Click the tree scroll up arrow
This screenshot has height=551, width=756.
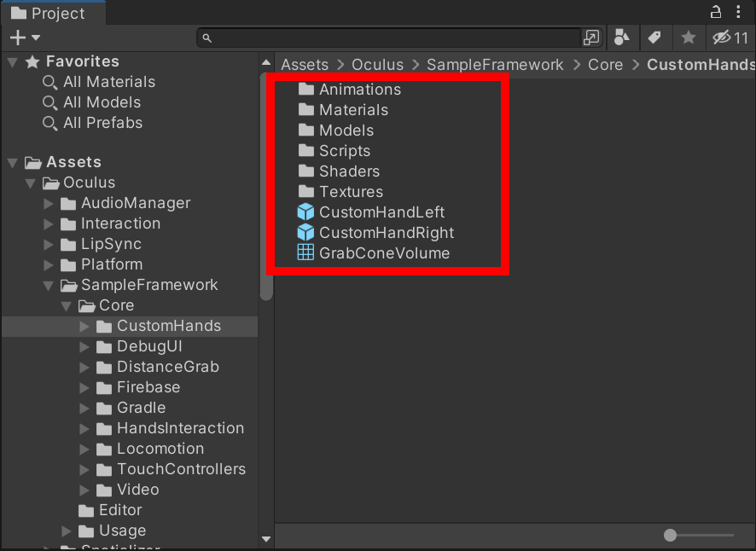pyautogui.click(x=266, y=62)
